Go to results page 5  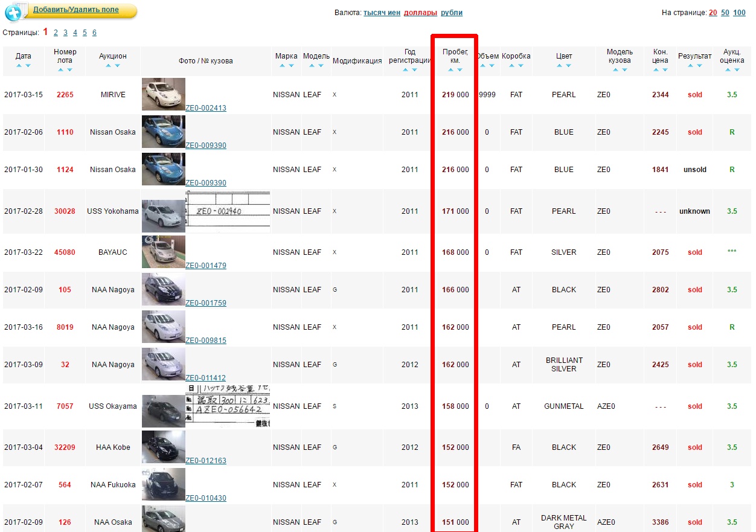85,33
